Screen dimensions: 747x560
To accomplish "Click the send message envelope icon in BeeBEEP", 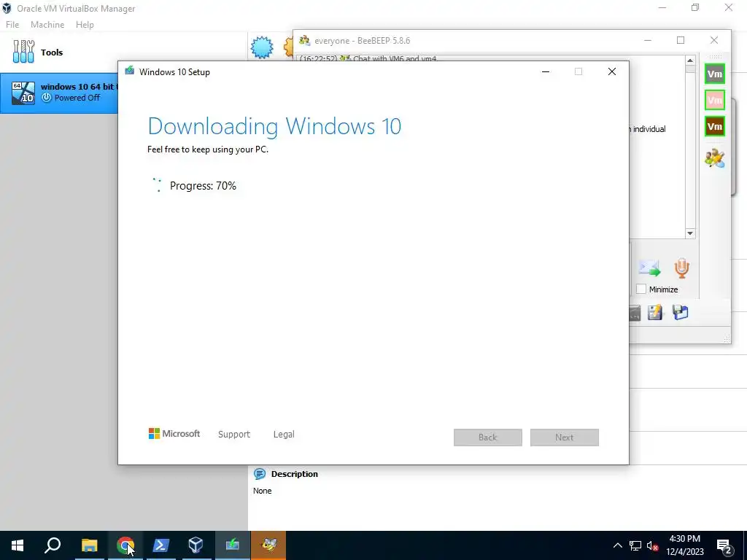I will [x=649, y=268].
